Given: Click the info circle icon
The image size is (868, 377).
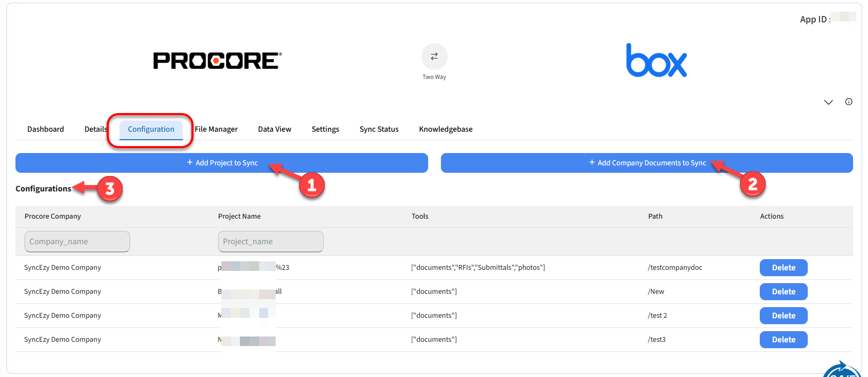Looking at the screenshot, I should tap(848, 102).
